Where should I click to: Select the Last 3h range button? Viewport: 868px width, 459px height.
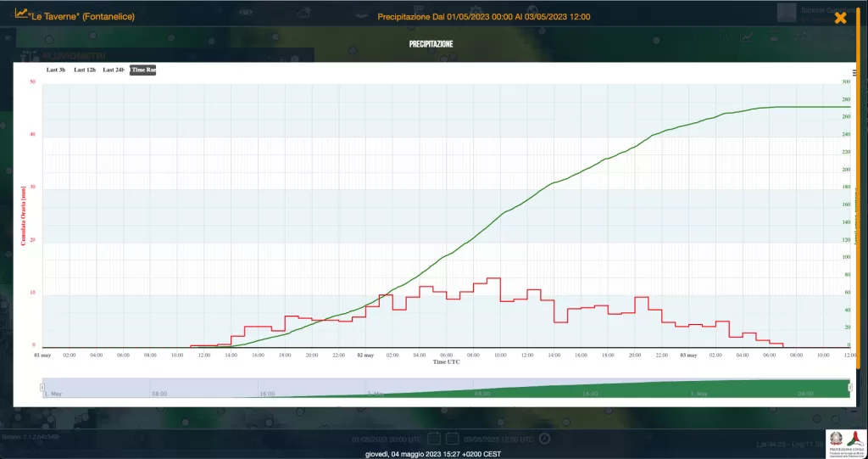point(56,70)
